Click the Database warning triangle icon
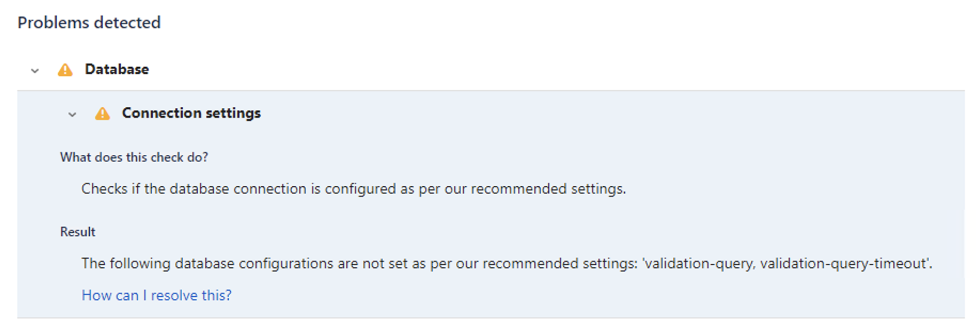This screenshot has height=333, width=980. click(x=65, y=70)
